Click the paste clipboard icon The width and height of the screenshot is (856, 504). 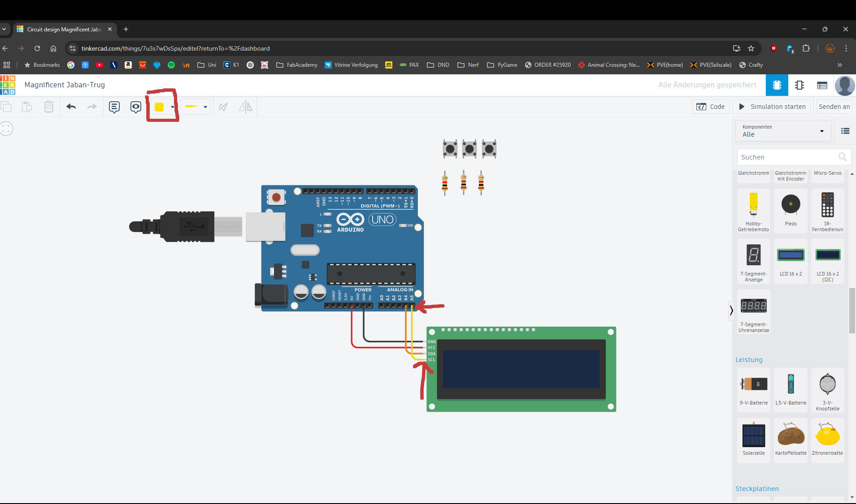click(x=27, y=107)
